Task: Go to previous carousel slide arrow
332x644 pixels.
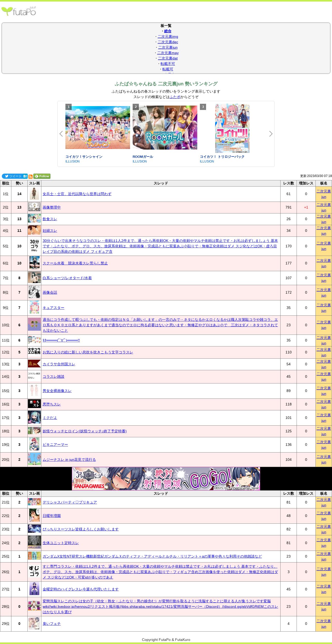Action: (x=61, y=134)
